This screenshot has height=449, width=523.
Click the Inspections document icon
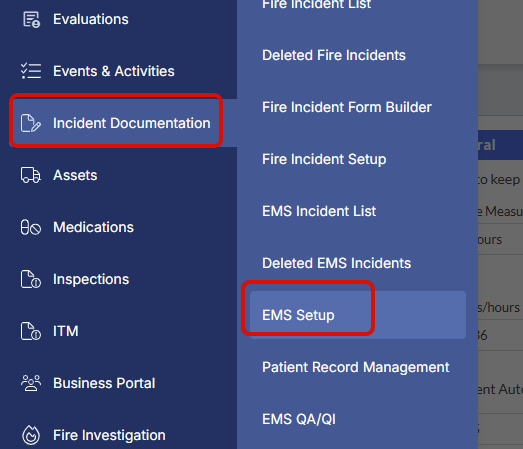31,279
